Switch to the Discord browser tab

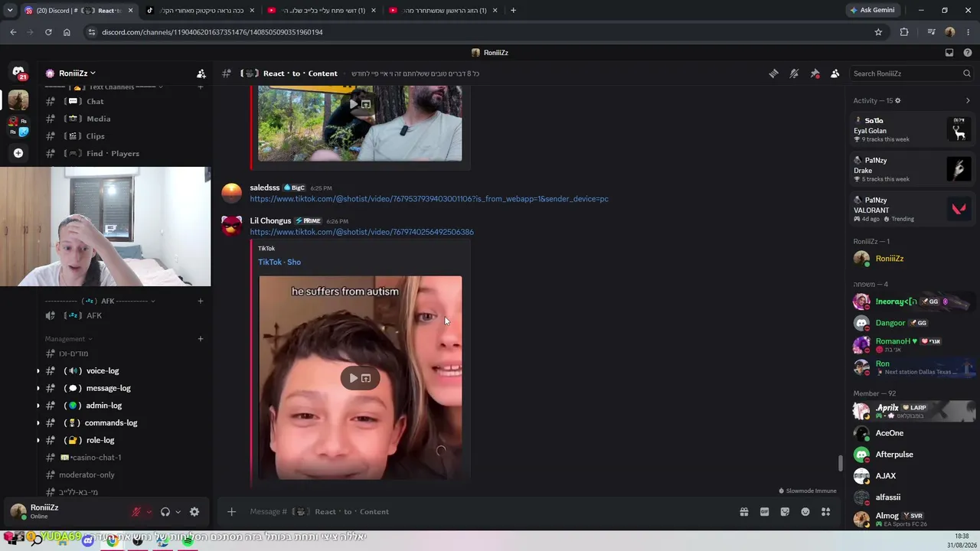pos(79,11)
